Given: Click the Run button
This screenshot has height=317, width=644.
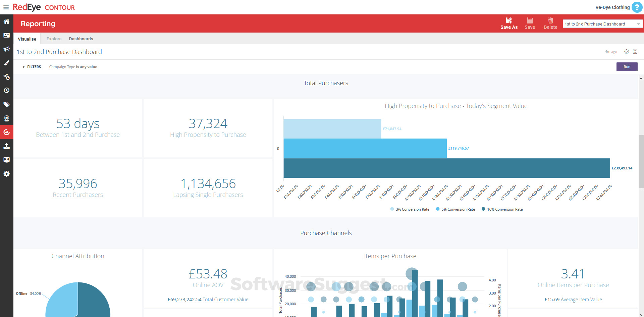Looking at the screenshot, I should click(x=627, y=67).
